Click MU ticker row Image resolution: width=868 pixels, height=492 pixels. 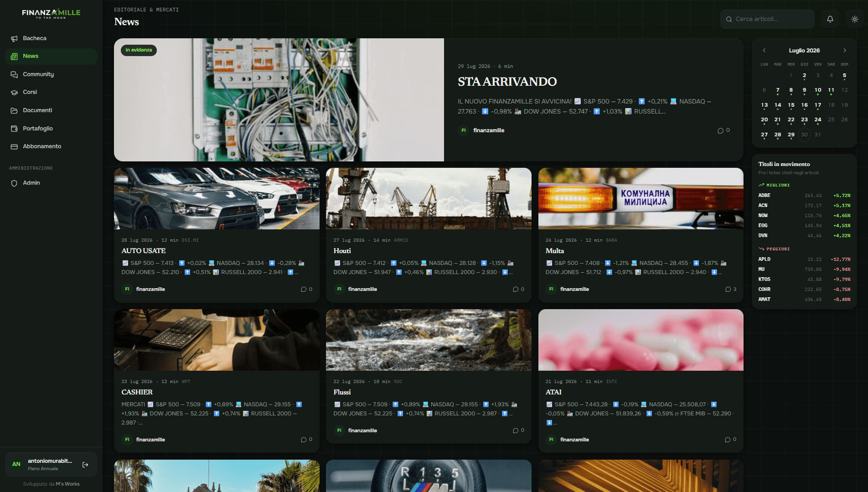point(804,269)
